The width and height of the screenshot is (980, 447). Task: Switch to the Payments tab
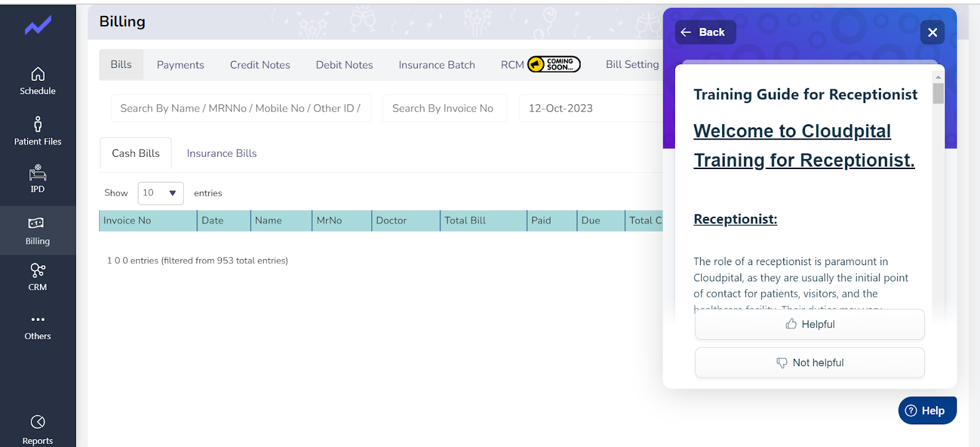[x=180, y=65]
